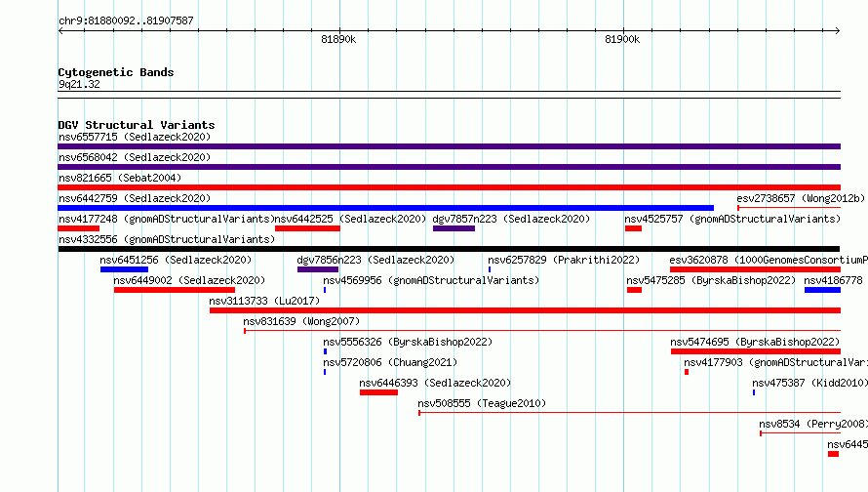
Task: Click the 81890k ruler position label
Action: (338, 39)
